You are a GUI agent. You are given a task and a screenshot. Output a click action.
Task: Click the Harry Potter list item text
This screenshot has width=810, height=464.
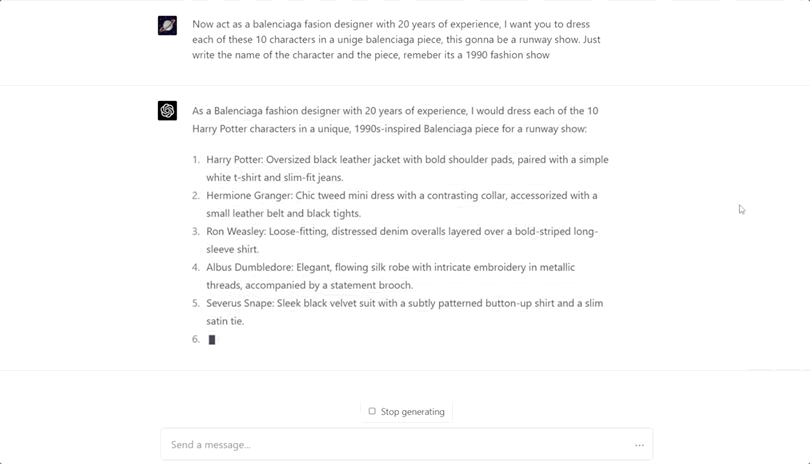pos(407,168)
